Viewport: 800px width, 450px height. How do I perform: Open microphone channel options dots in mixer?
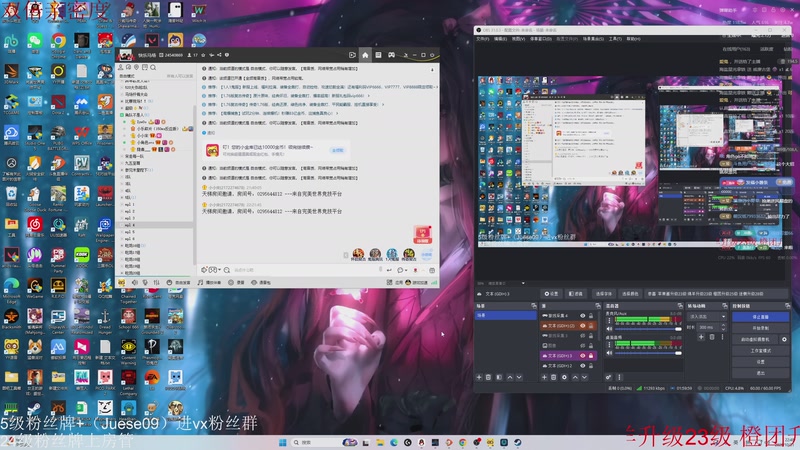coord(609,320)
